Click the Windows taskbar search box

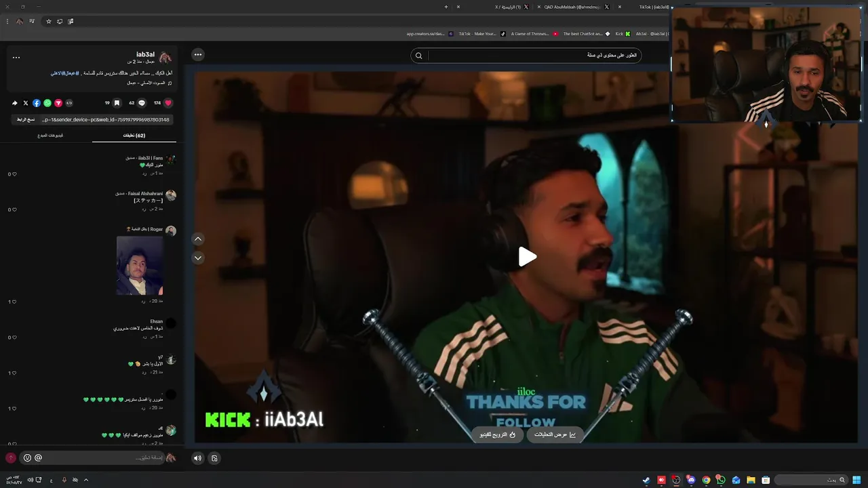click(810, 480)
